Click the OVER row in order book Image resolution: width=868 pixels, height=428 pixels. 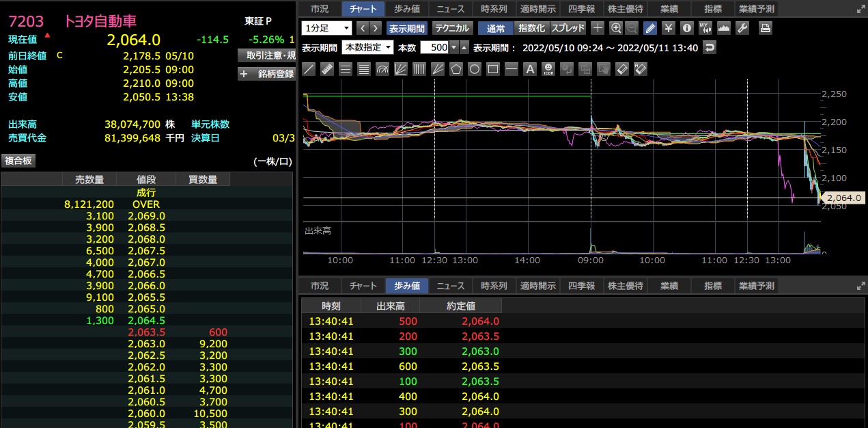click(147, 204)
